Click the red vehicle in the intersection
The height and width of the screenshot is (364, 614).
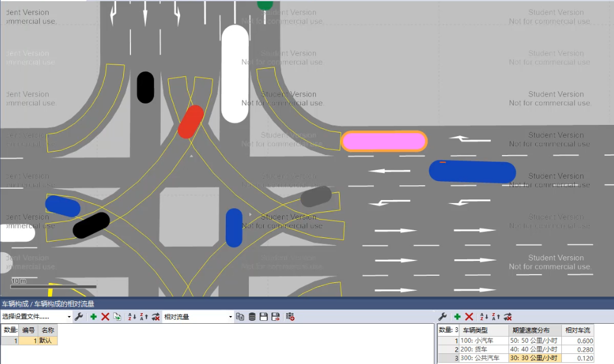click(191, 121)
